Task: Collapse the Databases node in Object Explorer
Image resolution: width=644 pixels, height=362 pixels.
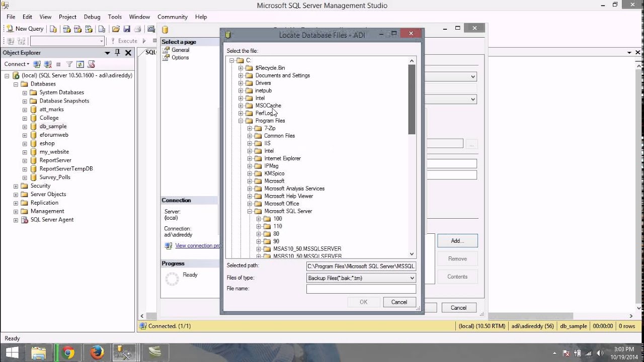Action: (16, 84)
